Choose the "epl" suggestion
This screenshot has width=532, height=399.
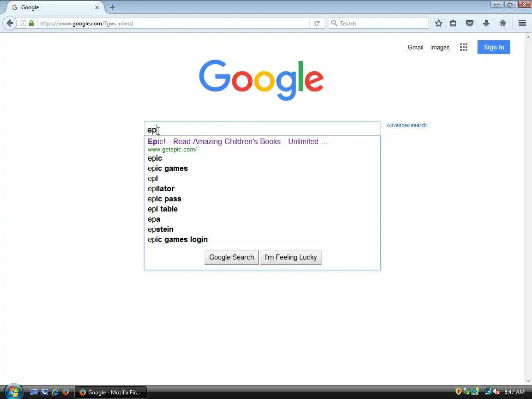262,178
